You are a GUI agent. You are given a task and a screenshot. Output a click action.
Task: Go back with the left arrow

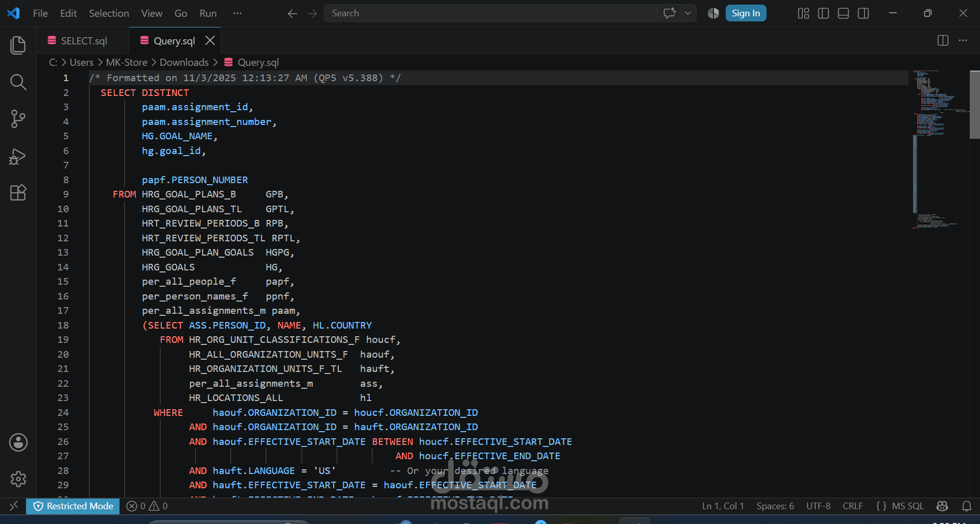pos(292,13)
